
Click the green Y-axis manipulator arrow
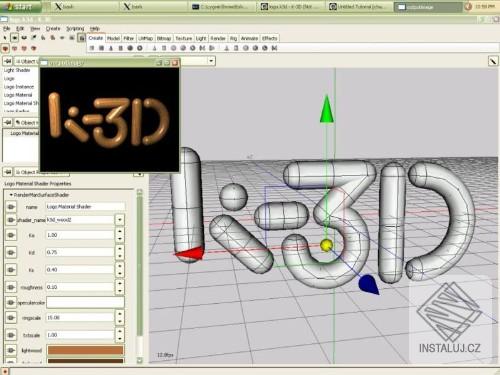[x=327, y=109]
